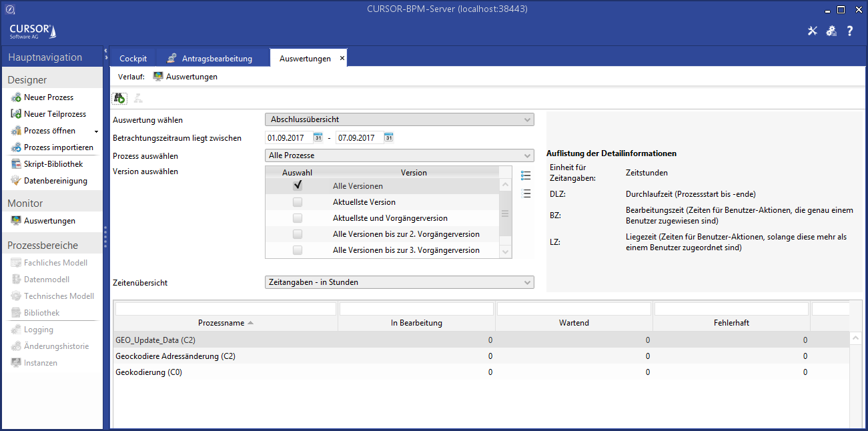The image size is (868, 431).
Task: Open the Prozess auswählen dropdown
Action: click(399, 155)
